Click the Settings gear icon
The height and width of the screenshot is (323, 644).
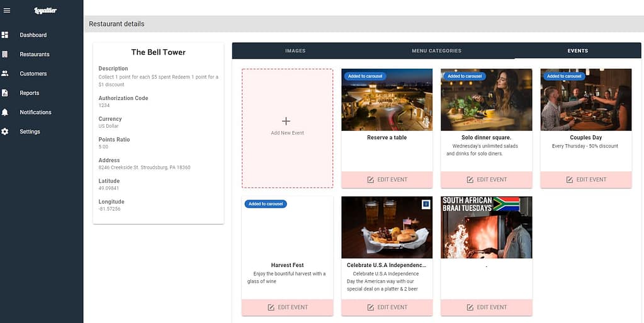point(5,132)
